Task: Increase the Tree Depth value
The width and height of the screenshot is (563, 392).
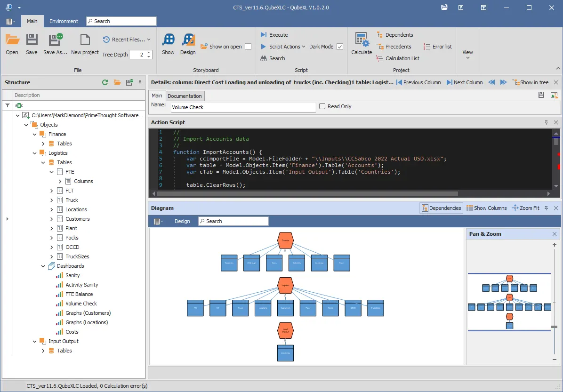Action: pyautogui.click(x=149, y=52)
